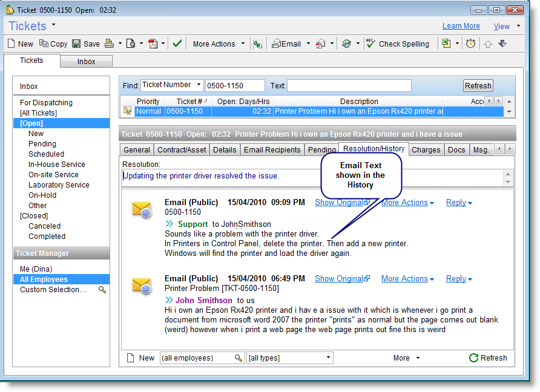This screenshot has width=540, height=392.
Task: Open the Charges tab
Action: coord(426,149)
